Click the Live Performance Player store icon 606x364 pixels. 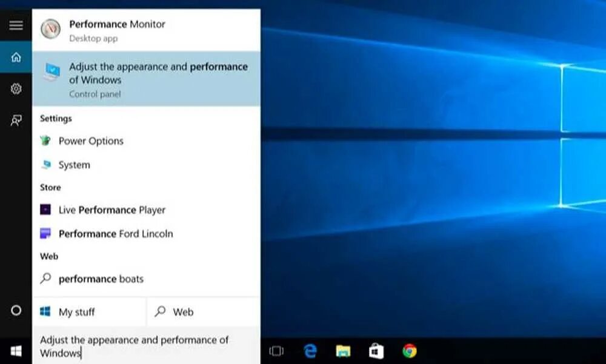point(45,210)
